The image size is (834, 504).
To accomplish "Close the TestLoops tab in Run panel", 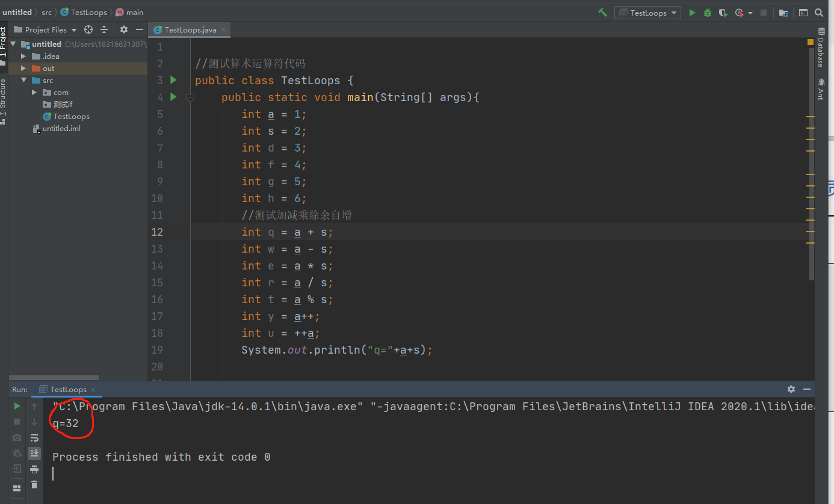I will [x=93, y=390].
